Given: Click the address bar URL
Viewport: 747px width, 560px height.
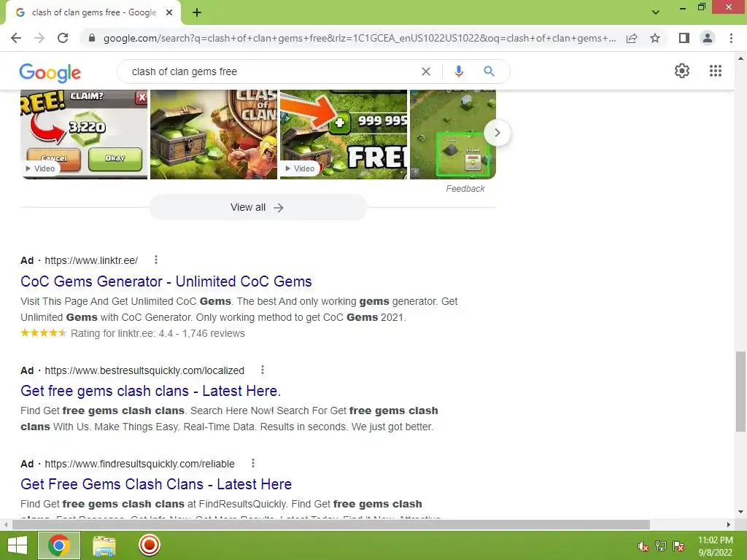Looking at the screenshot, I should [359, 38].
